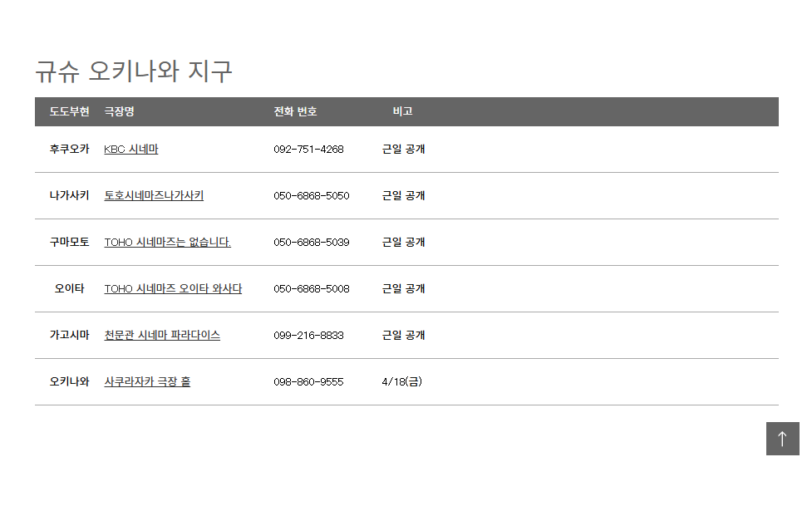Click phone number 050-6868-5050
812x506 pixels.
click(x=312, y=196)
